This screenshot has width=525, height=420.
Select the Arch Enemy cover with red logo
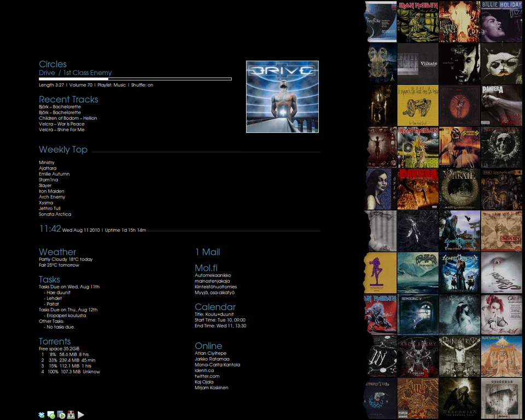418,357
